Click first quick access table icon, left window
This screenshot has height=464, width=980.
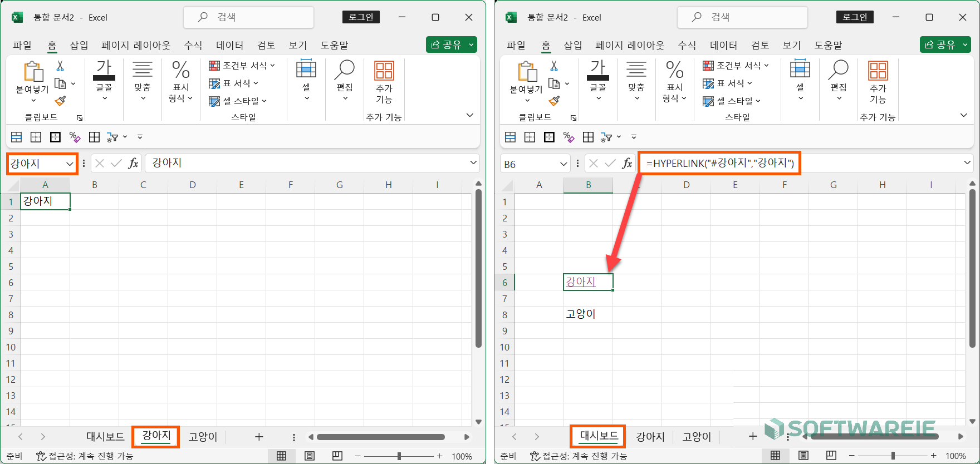point(17,137)
